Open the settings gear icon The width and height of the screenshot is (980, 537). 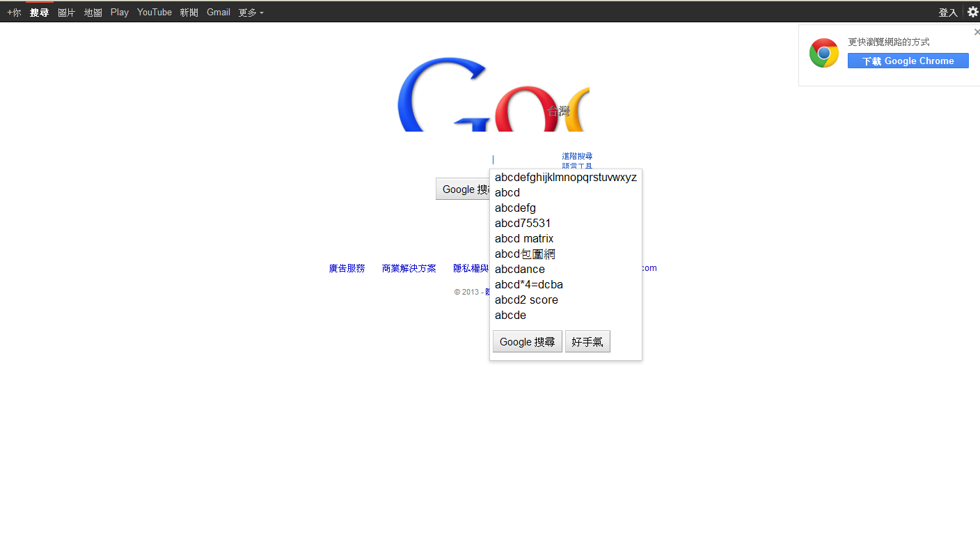click(x=972, y=12)
